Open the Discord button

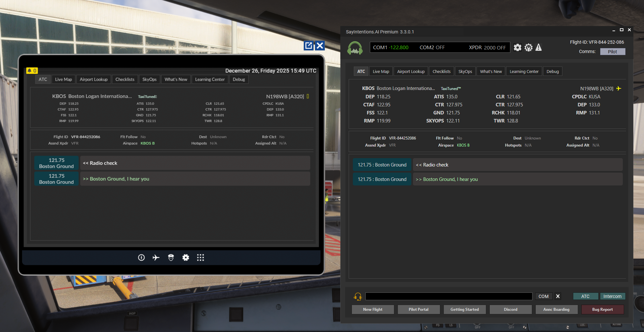tap(511, 310)
